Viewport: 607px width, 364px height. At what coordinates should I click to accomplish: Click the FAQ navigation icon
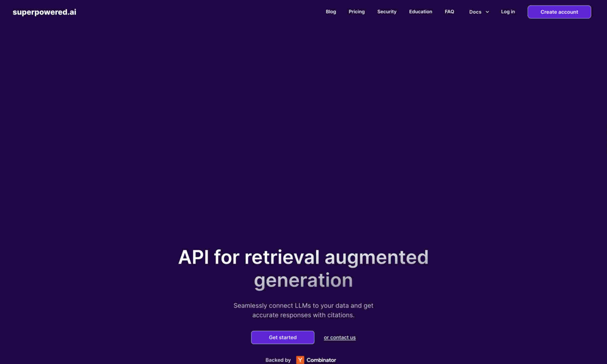(x=449, y=11)
